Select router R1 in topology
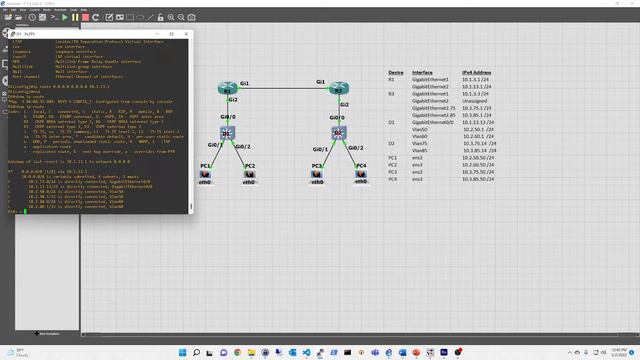Viewport: 640px width, 360px height. 227,88
